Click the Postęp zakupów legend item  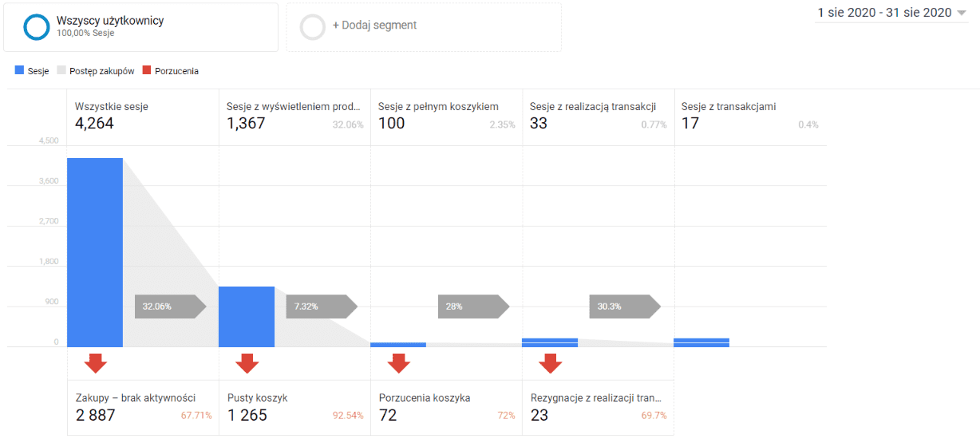click(101, 71)
